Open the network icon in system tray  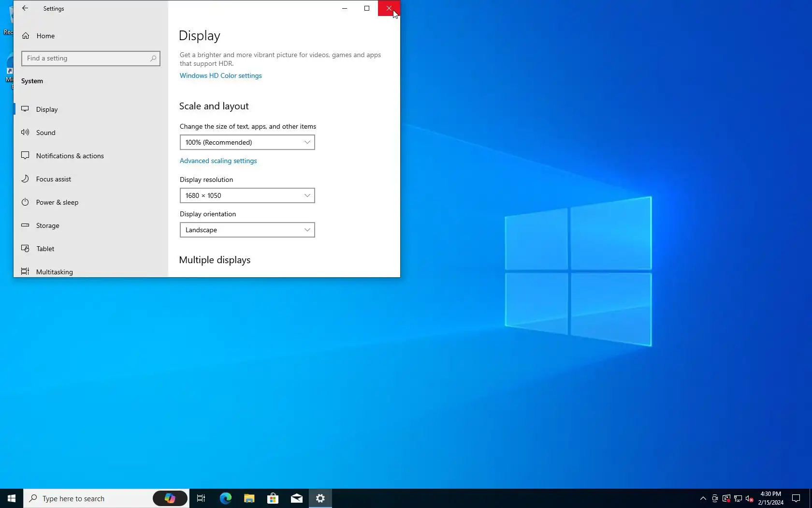click(738, 498)
